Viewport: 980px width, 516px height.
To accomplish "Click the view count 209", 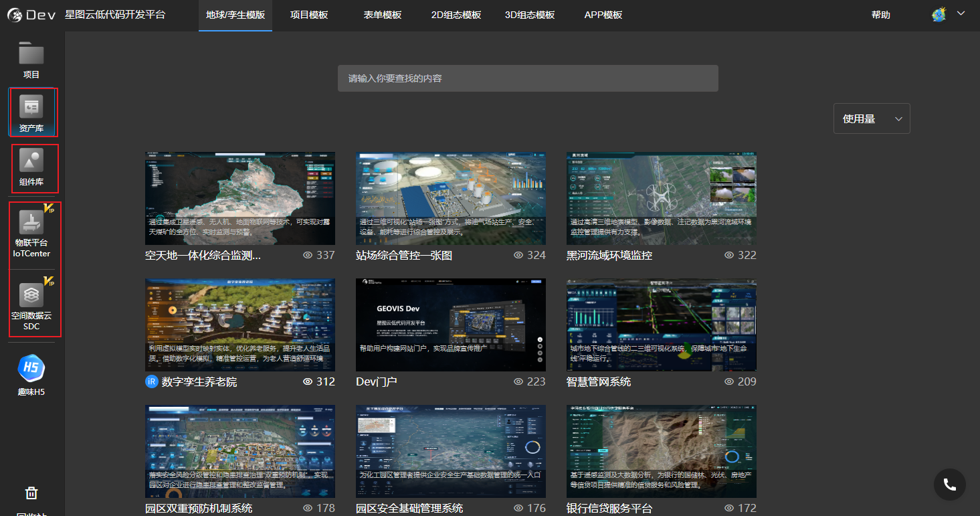I will click(747, 381).
